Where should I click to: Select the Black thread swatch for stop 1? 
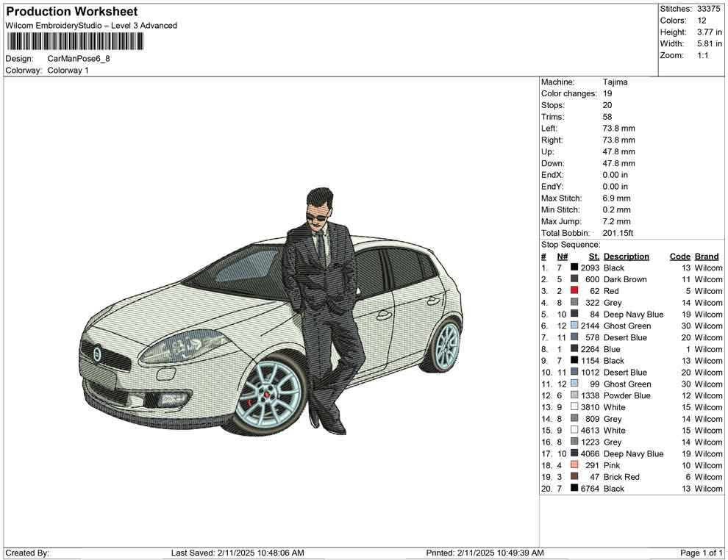pyautogui.click(x=573, y=268)
